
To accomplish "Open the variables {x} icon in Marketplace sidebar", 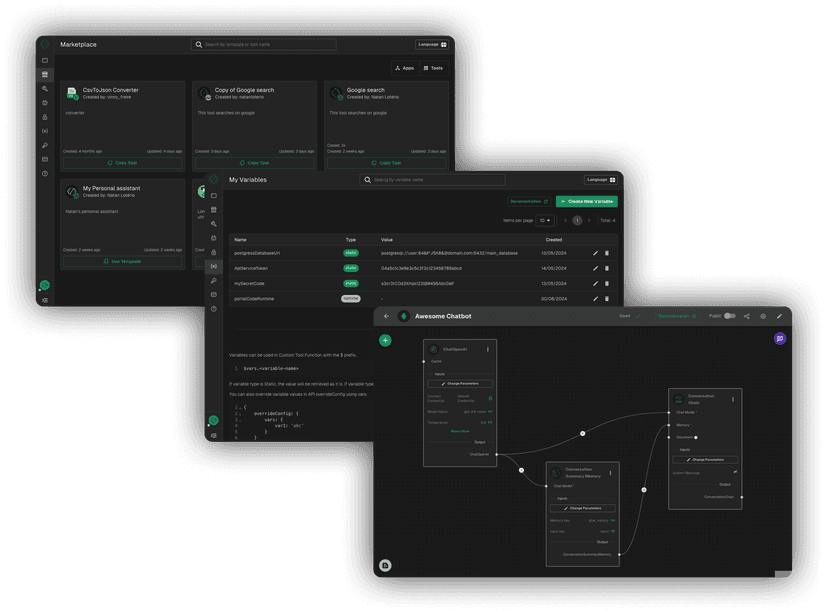I will 45,131.
